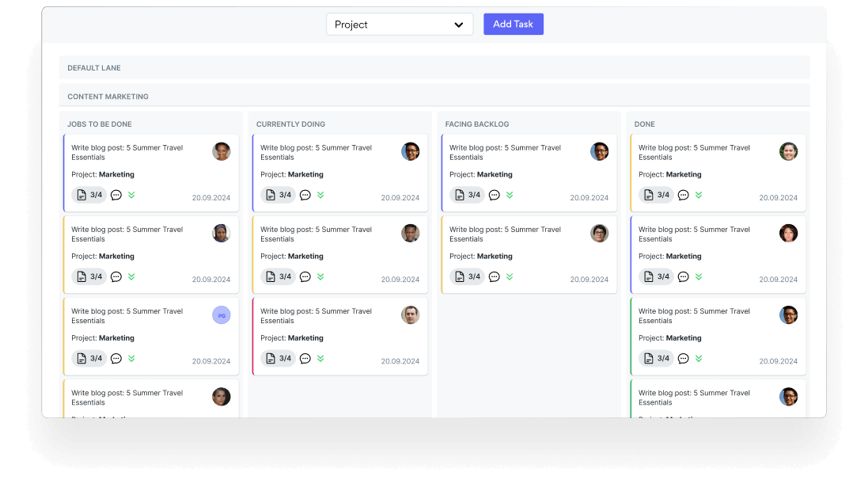Click green priority chevrons on third Done card

click(699, 359)
